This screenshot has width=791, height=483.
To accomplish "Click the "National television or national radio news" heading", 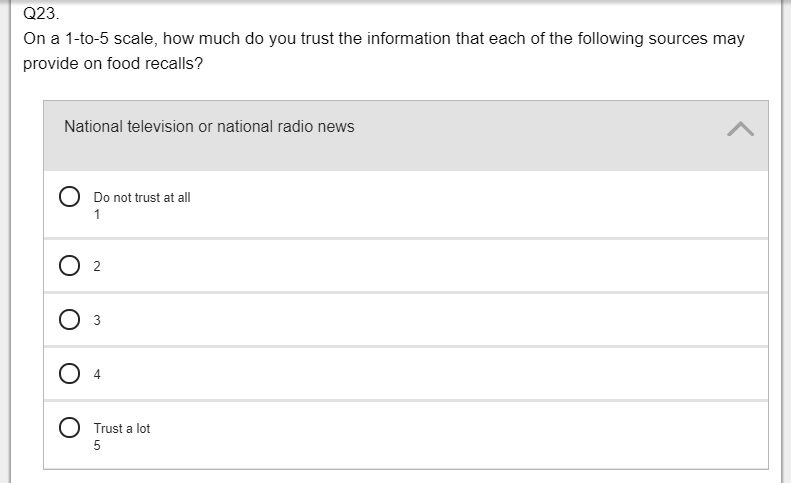I will click(x=209, y=127).
